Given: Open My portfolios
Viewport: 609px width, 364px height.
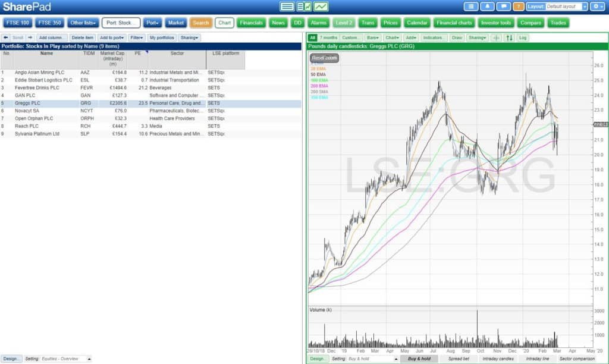Looking at the screenshot, I should click(162, 37).
